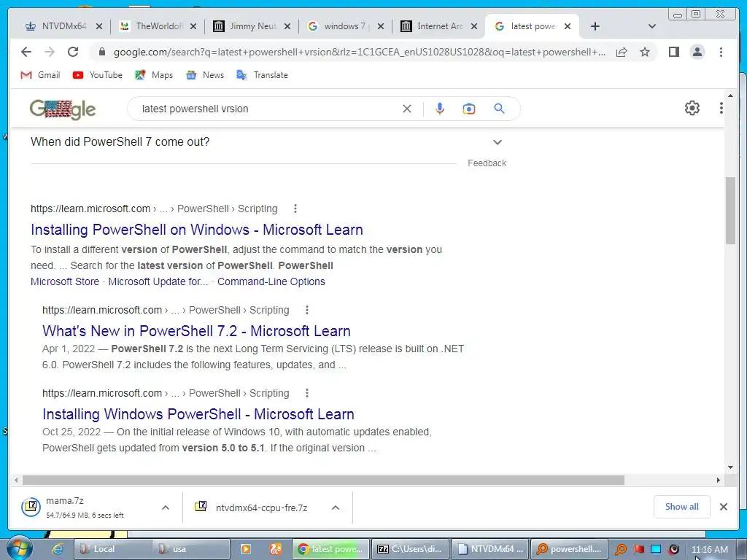Open Command-Line Options sitelink
747x560 pixels.
[271, 281]
